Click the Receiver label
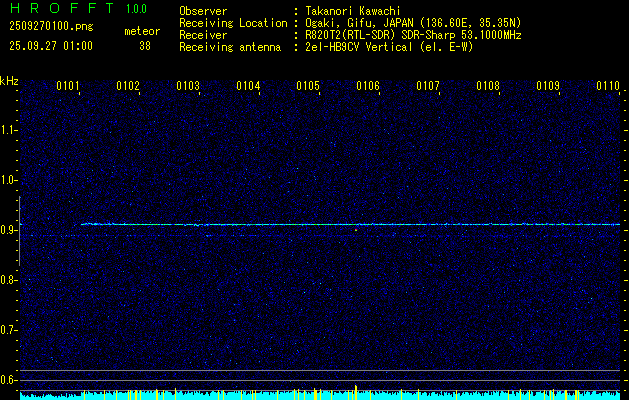The height and width of the screenshot is (400, 629). [x=203, y=35]
